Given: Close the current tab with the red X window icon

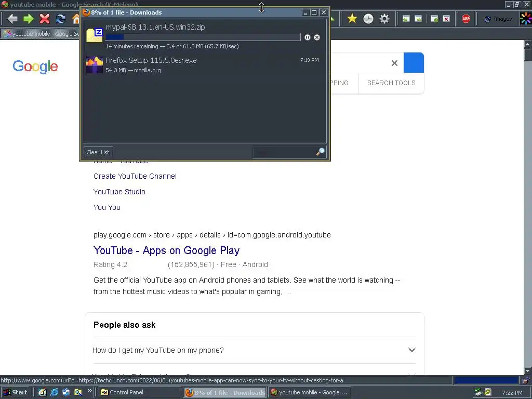Looking at the screenshot, I should click(446, 19).
